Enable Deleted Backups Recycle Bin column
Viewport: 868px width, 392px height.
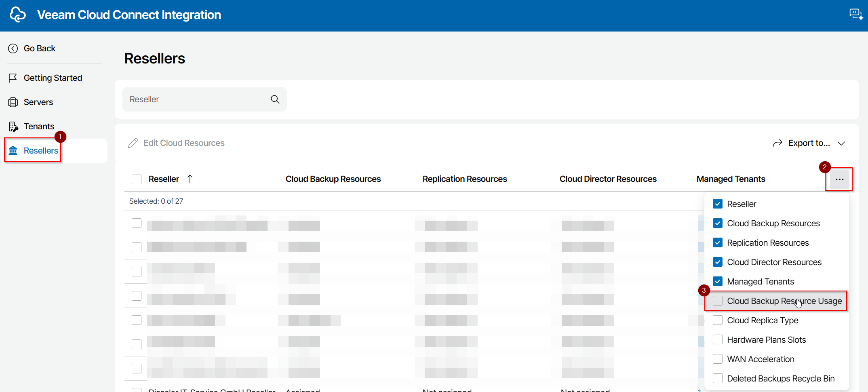coord(718,379)
